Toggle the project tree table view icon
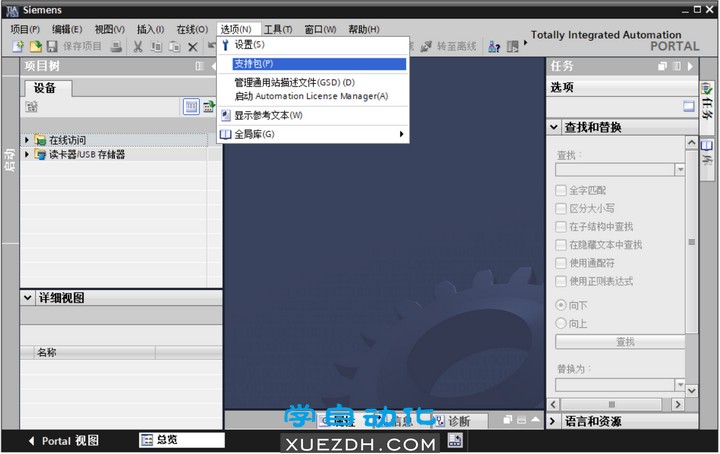 coord(191,107)
